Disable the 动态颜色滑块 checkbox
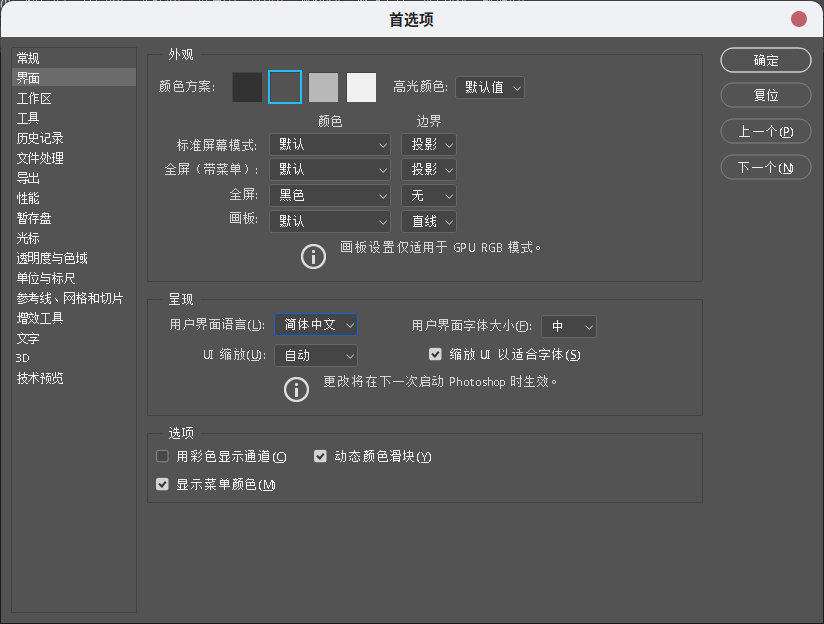824x624 pixels. [x=320, y=456]
